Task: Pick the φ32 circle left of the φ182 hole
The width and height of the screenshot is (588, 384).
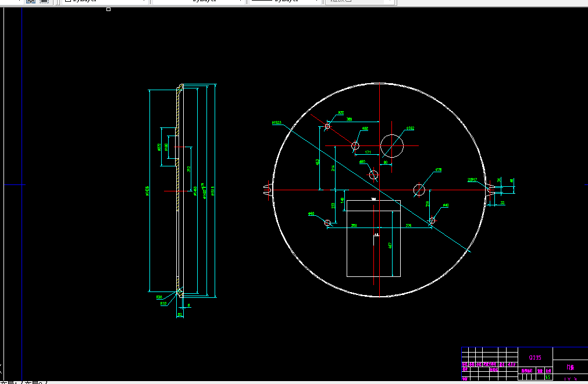Action: point(355,145)
